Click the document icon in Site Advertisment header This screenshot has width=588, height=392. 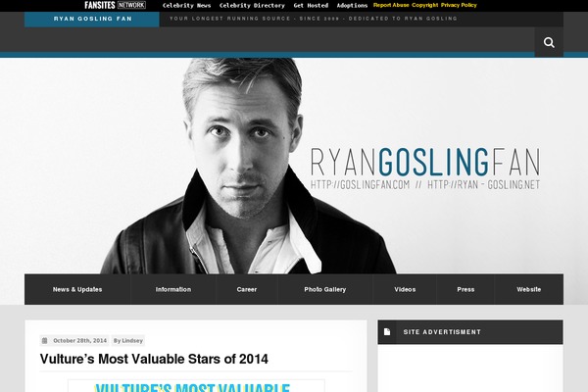coord(387,331)
